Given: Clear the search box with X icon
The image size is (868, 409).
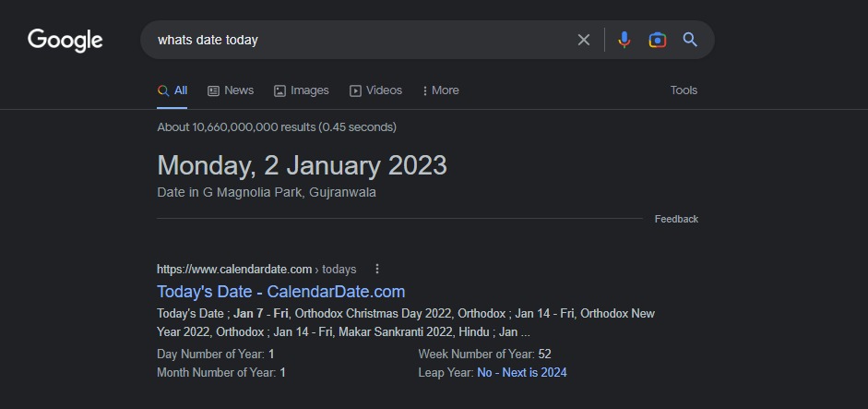Looking at the screenshot, I should click(x=584, y=40).
